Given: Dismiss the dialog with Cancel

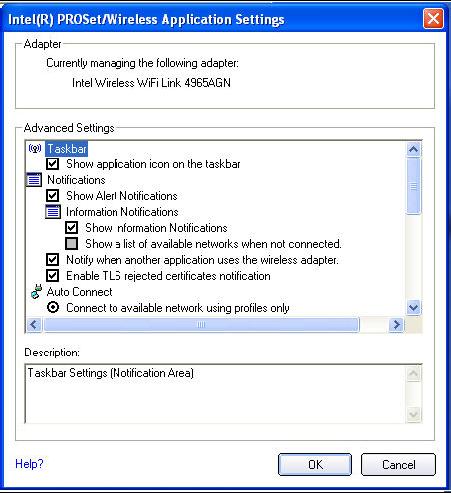Looking at the screenshot, I should click(x=398, y=464).
